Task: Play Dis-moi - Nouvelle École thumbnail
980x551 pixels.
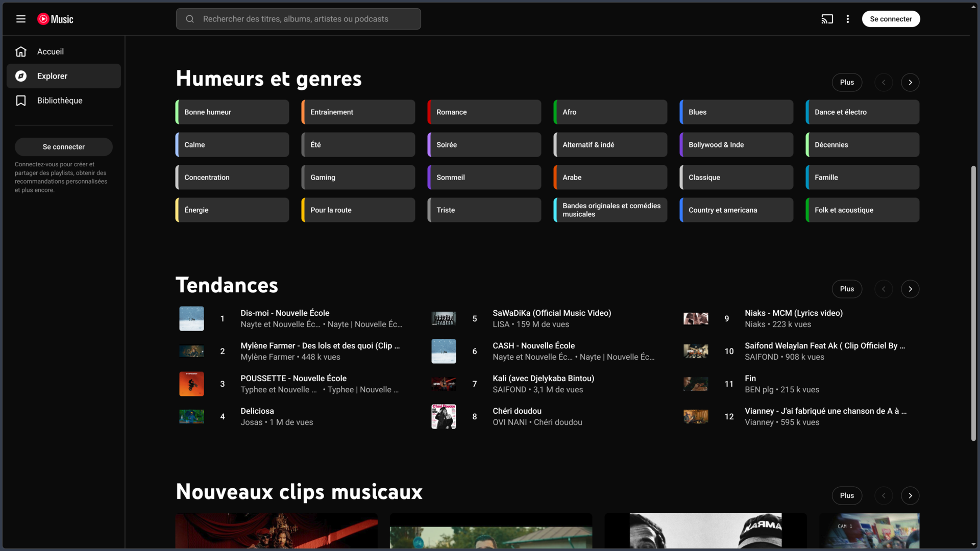Action: click(x=191, y=319)
